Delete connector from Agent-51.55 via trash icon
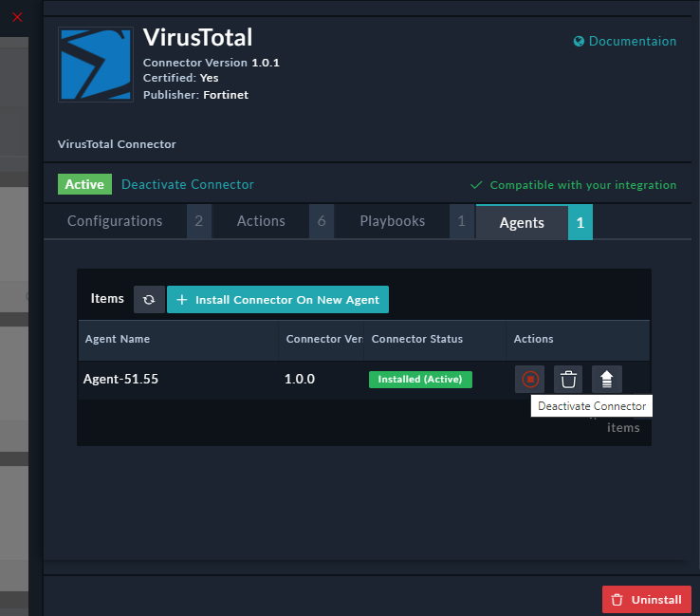Viewport: 700px width, 616px height. (568, 380)
